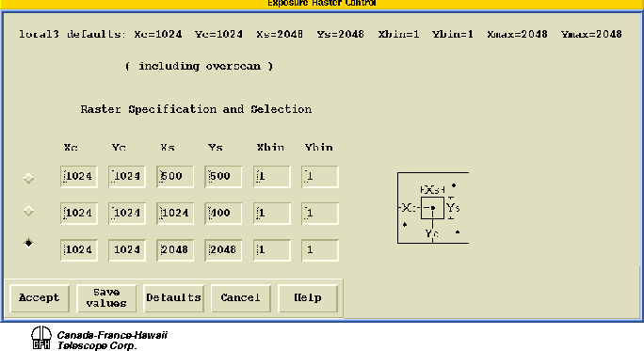This screenshot has width=644, height=351.
Task: Click Ybin field in first raster row
Action: 320,177
